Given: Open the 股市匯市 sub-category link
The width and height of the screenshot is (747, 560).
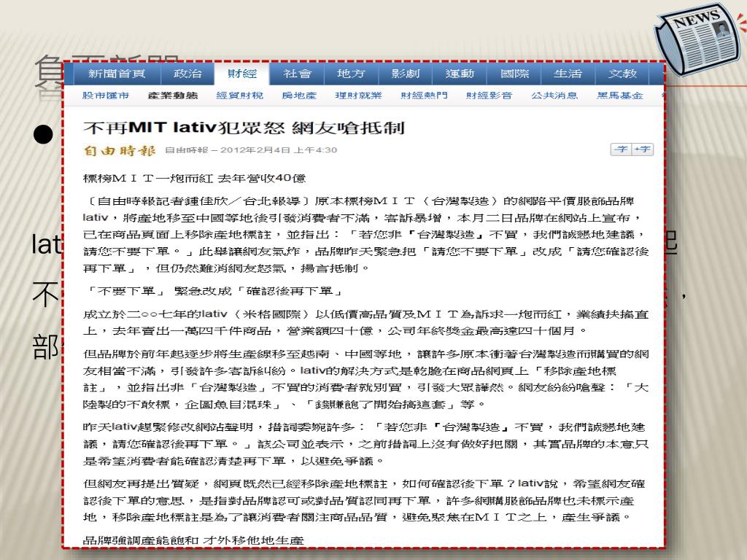Looking at the screenshot, I should point(106,96).
